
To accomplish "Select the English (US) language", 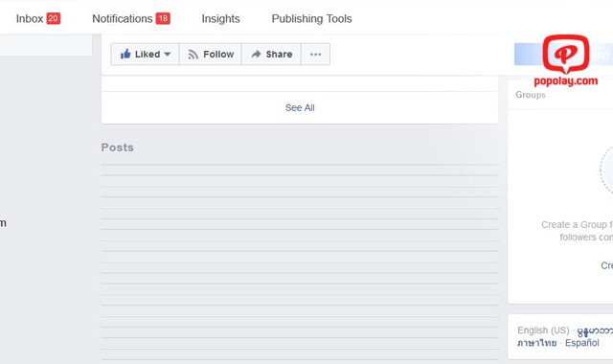I will 543,330.
